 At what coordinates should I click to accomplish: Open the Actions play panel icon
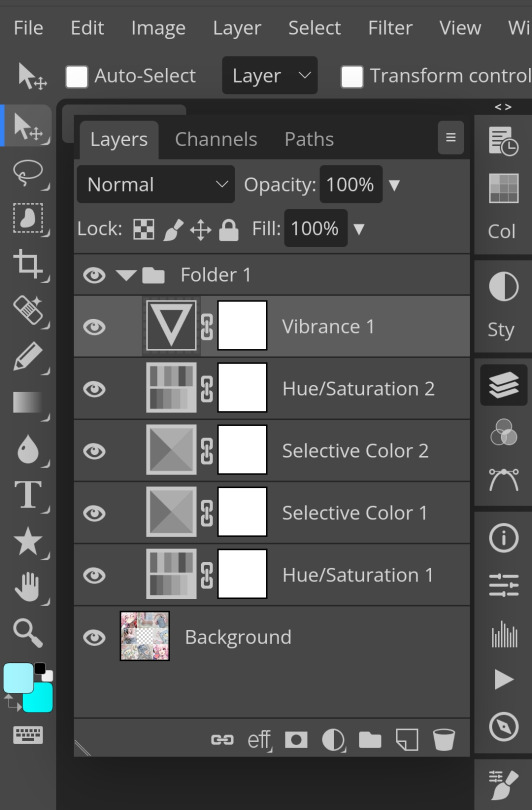(503, 679)
